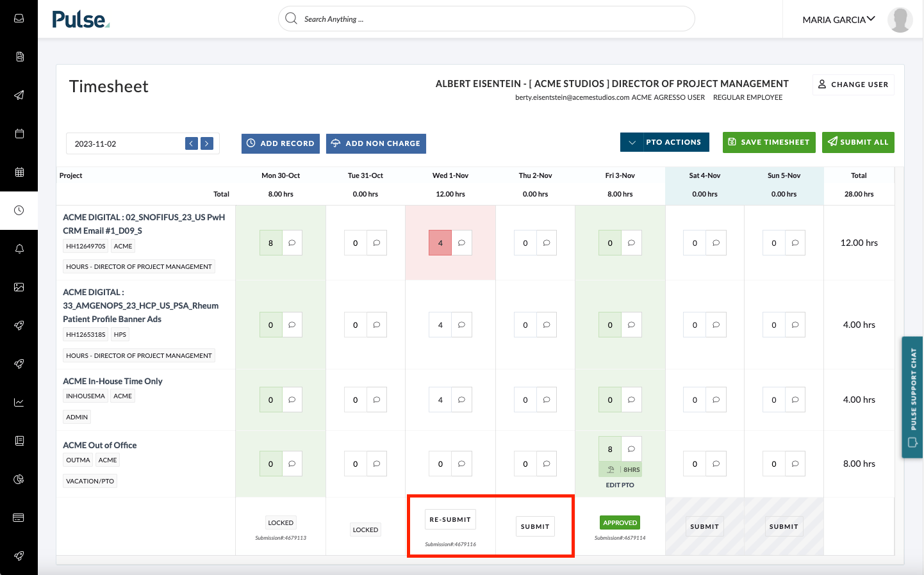
Task: Open the book icon in sidebar
Action: 19,441
